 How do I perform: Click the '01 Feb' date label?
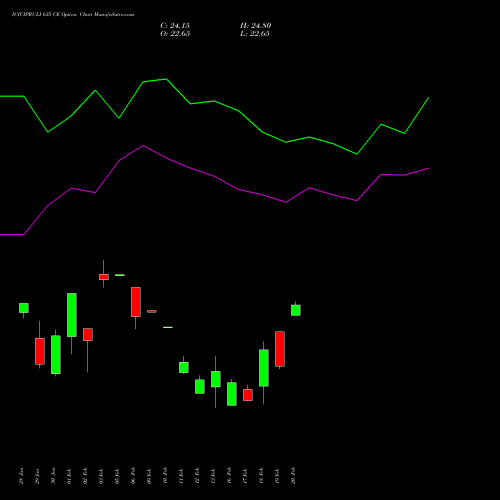pos(70,476)
